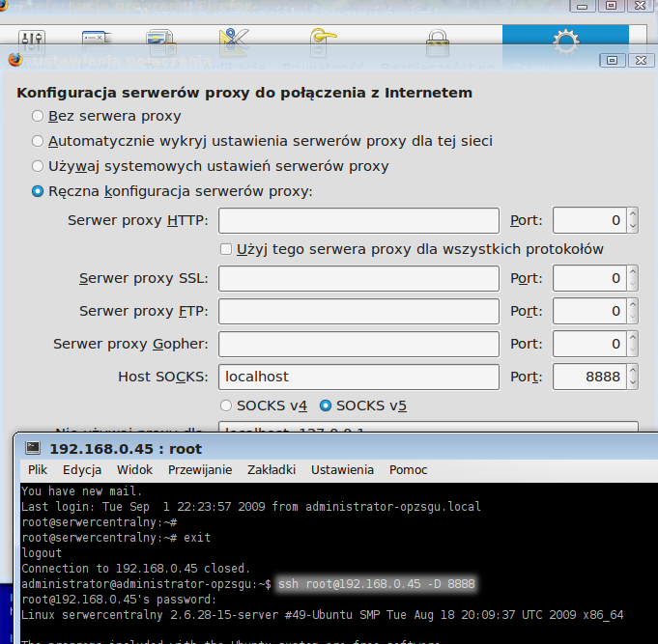Screen dimensions: 658x644
Task: Click the 'Linux serwercentralny 2.6.28-15-server' line
Action: [323, 615]
